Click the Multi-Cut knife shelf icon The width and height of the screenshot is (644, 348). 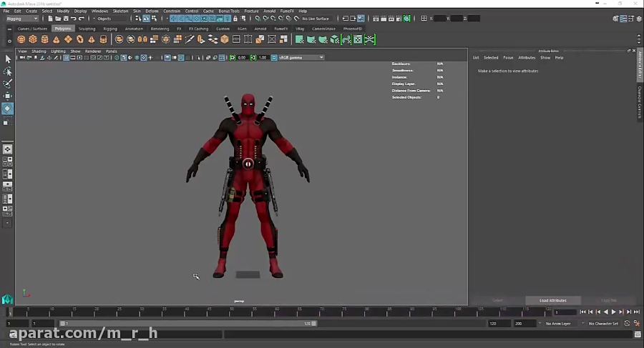click(x=190, y=39)
